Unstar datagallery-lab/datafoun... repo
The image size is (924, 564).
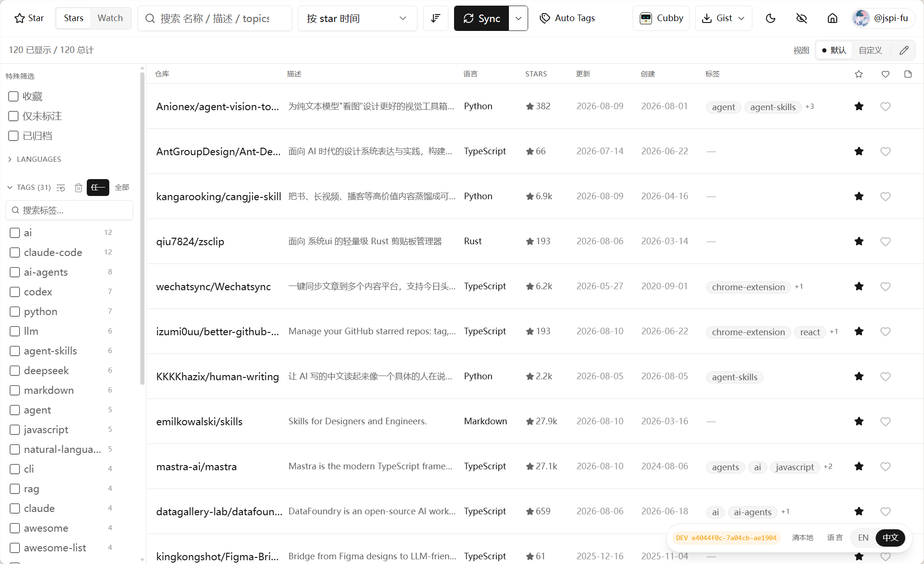pyautogui.click(x=859, y=511)
